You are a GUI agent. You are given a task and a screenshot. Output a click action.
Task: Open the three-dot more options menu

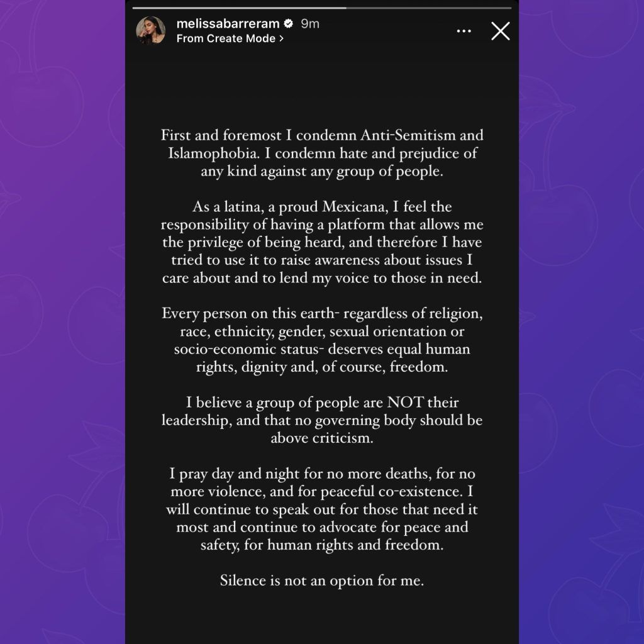(x=464, y=31)
